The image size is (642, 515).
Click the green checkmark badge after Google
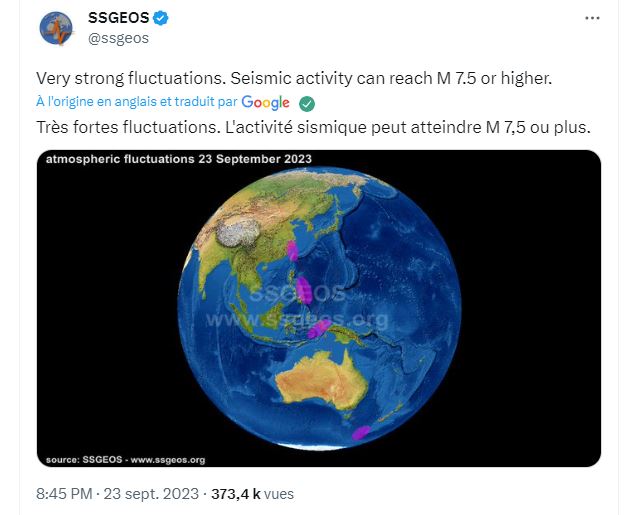[308, 103]
